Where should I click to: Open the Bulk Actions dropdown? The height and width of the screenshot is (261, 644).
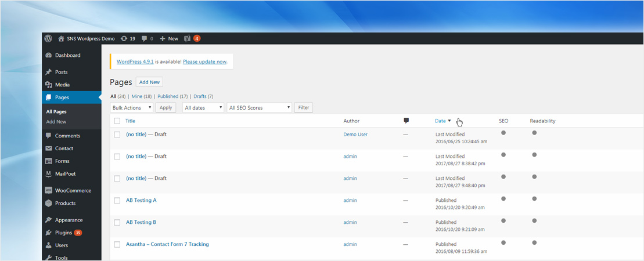pos(132,107)
